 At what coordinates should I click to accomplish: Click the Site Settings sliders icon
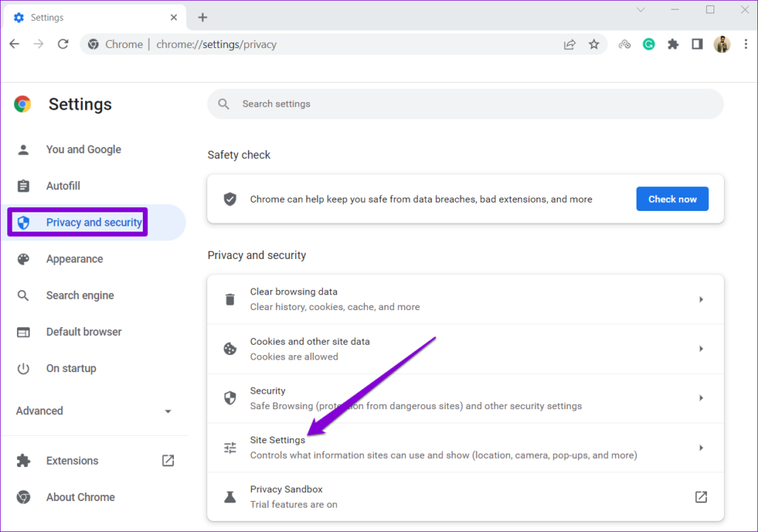[230, 448]
